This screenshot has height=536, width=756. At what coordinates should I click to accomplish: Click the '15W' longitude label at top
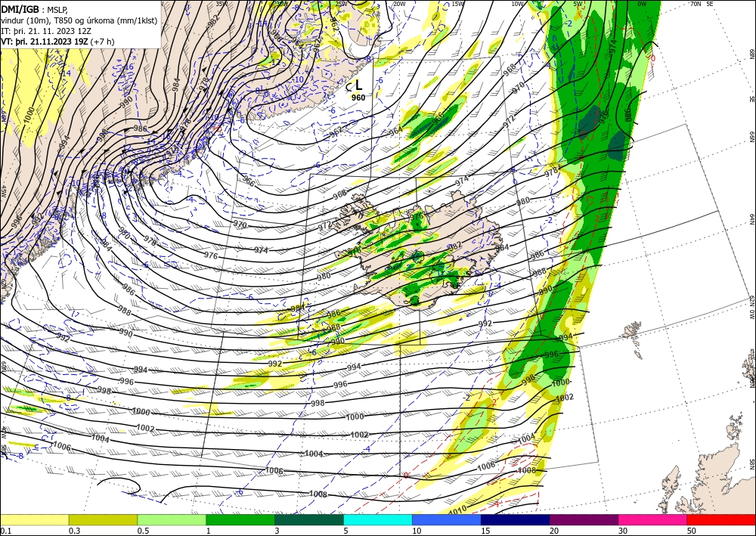point(458,4)
